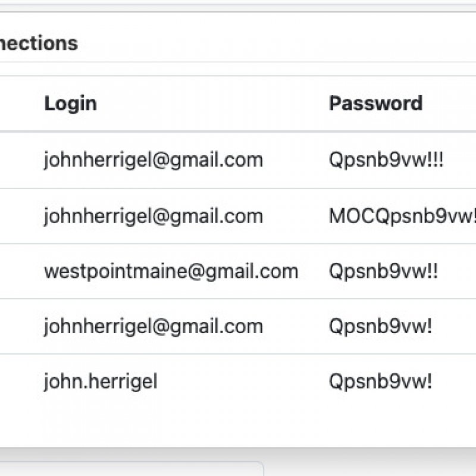The height and width of the screenshot is (476, 476).
Task: Click password Qpsnb9vw! beside johnherrigel@gmail.com
Action: click(380, 326)
